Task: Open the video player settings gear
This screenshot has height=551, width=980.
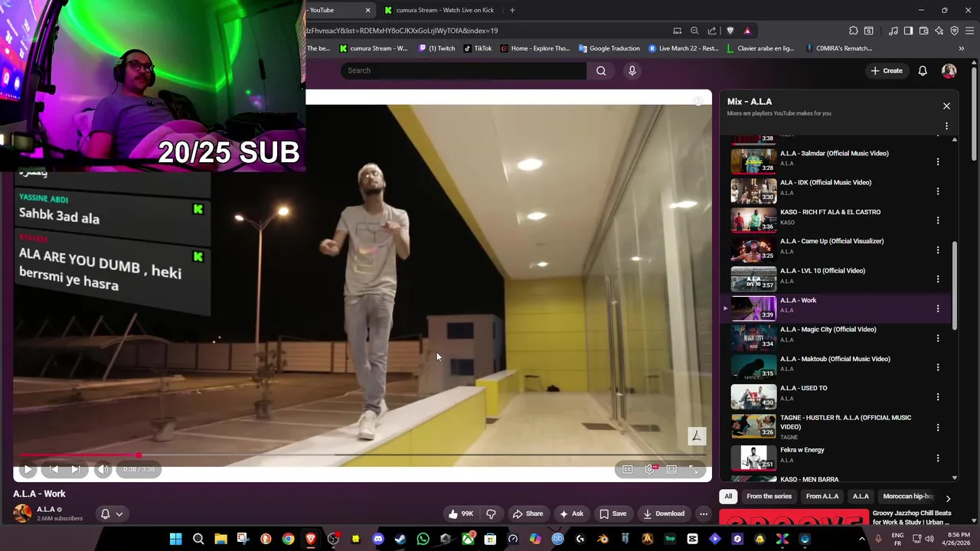Action: [650, 469]
